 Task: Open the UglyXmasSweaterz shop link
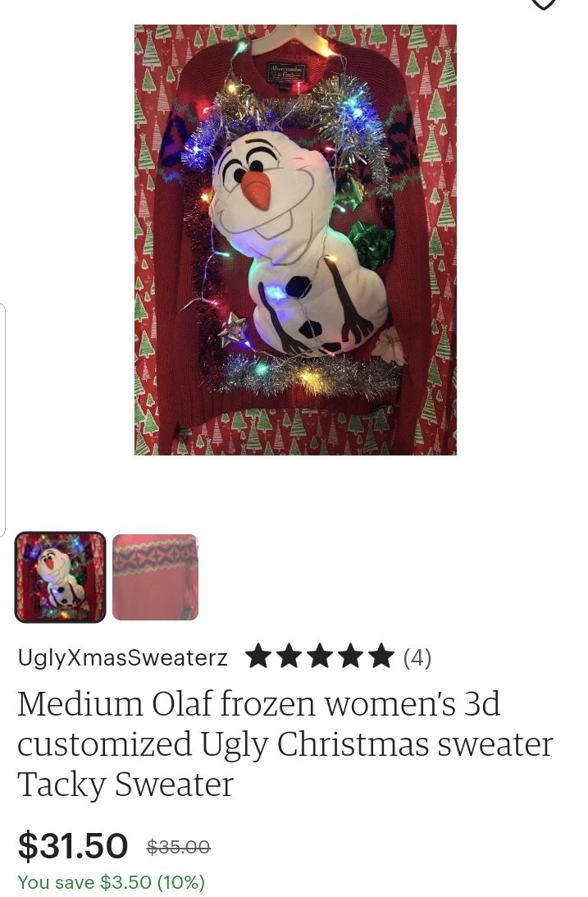click(123, 658)
